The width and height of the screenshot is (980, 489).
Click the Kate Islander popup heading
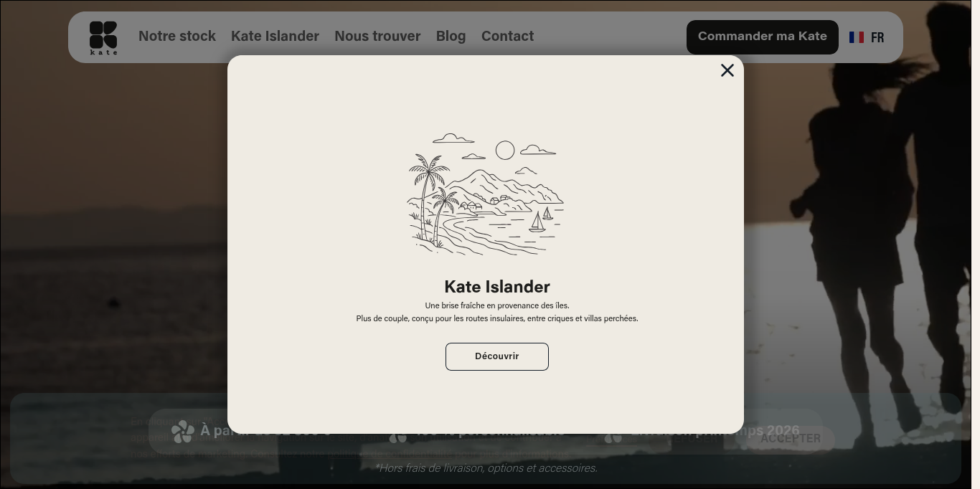click(496, 287)
